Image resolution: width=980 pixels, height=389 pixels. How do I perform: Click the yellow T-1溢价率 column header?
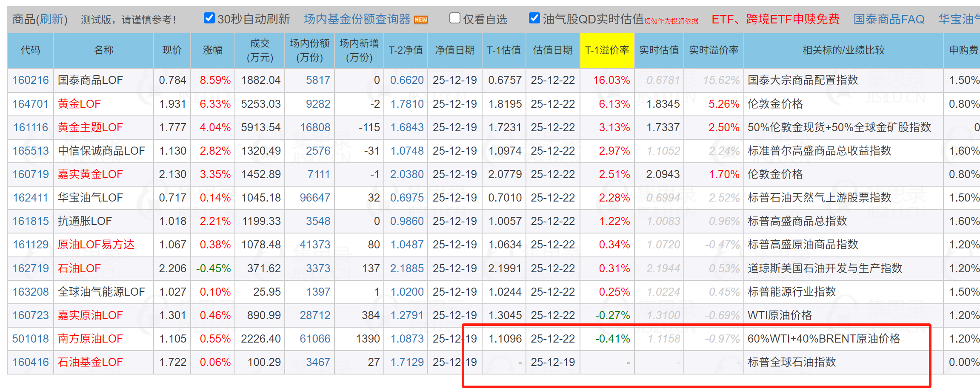point(606,50)
